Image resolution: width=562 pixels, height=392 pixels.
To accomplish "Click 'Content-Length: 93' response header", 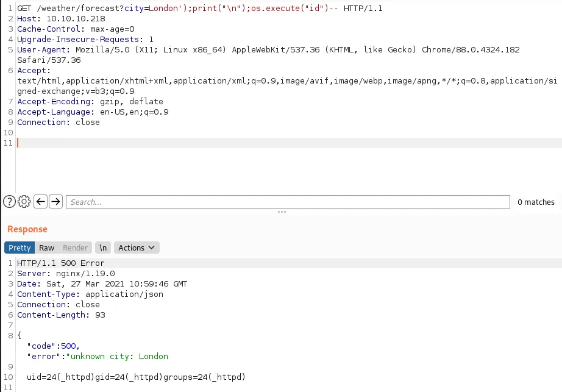I will pyautogui.click(x=61, y=315).
